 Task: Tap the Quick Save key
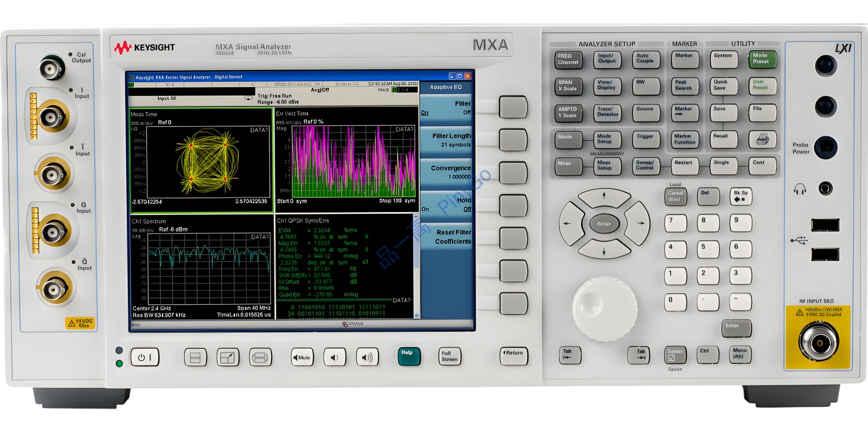click(x=723, y=86)
